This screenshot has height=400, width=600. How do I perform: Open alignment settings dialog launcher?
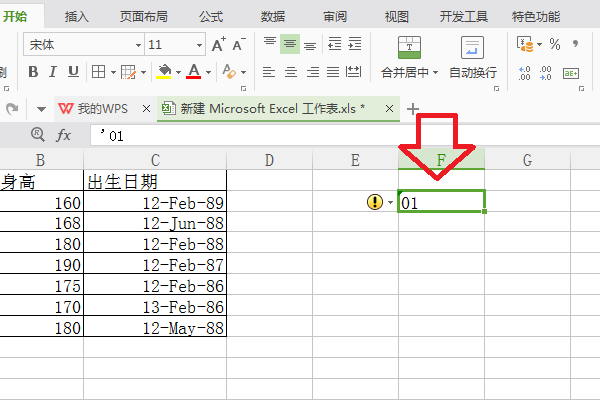(x=496, y=88)
